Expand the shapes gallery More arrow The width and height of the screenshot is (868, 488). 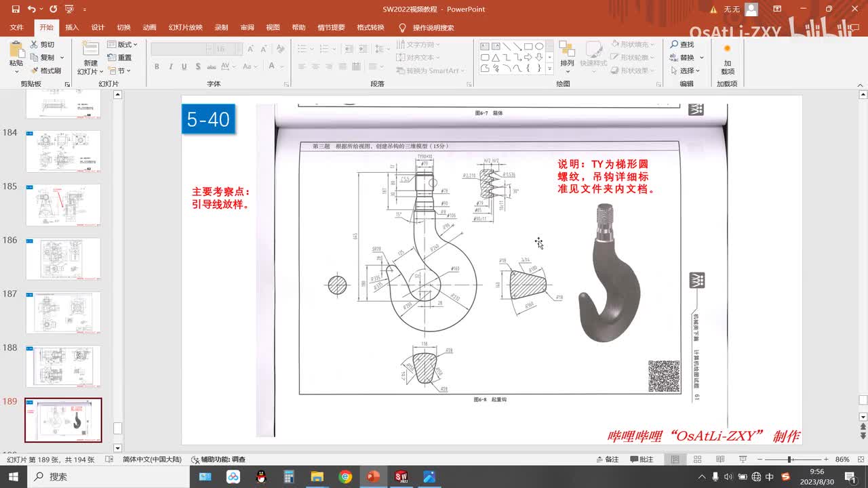pyautogui.click(x=550, y=68)
